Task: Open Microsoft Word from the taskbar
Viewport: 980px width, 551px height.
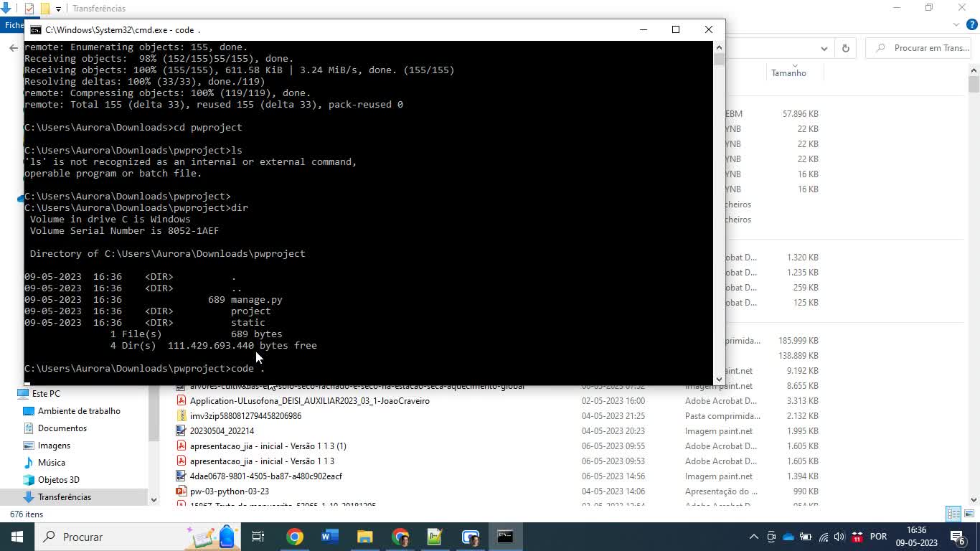Action: pyautogui.click(x=330, y=537)
